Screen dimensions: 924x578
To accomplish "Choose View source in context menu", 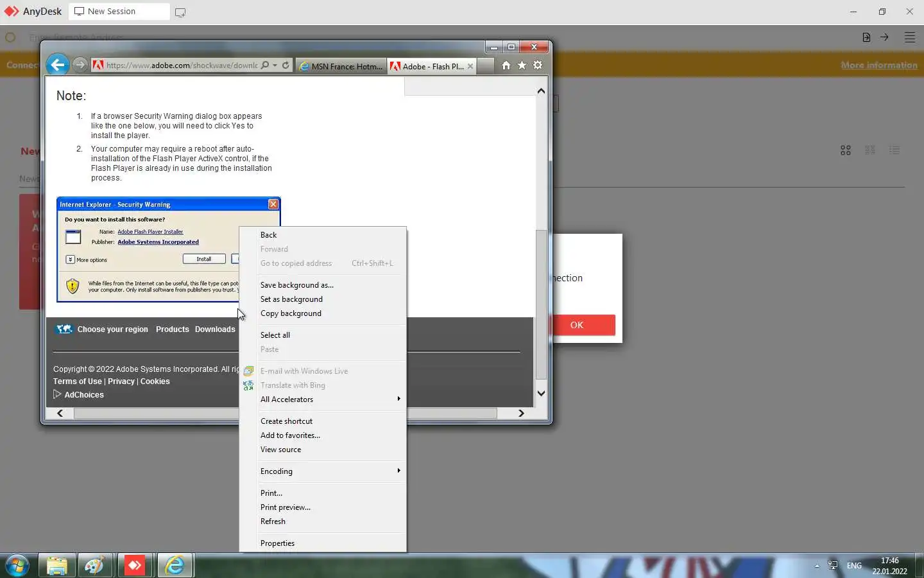I will (x=323, y=450).
